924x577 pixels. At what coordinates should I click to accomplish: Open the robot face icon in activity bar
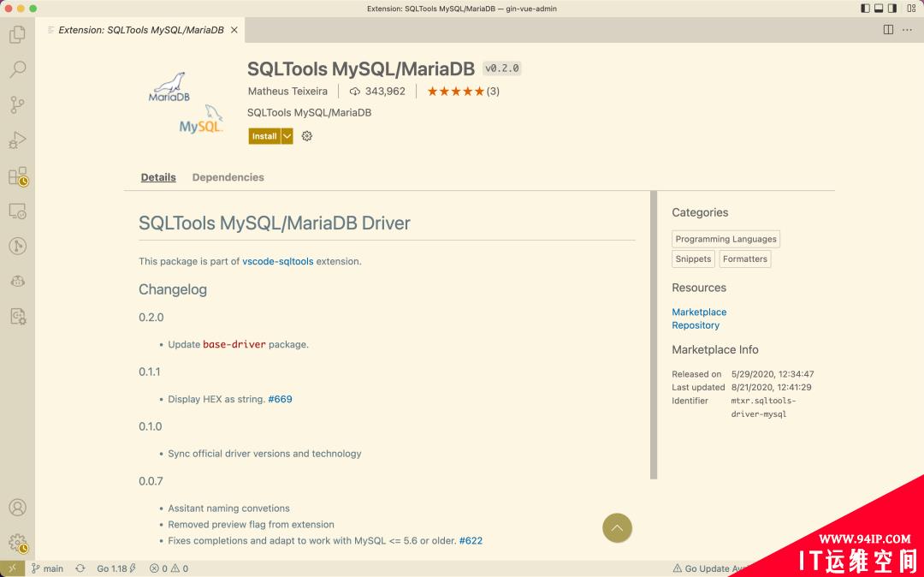coord(18,281)
